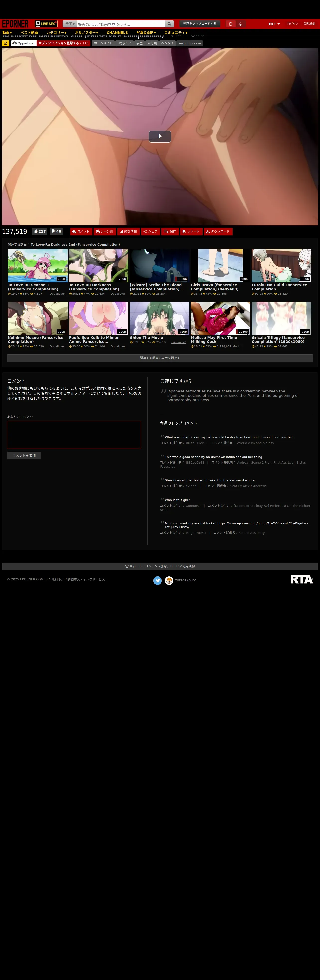Open the ベスト動画 menu item
320x980 pixels.
click(29, 33)
